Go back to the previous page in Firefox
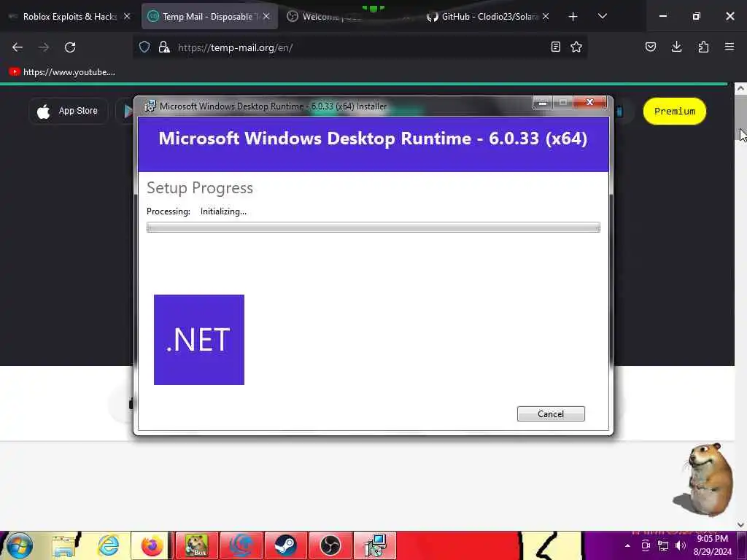 (x=18, y=47)
